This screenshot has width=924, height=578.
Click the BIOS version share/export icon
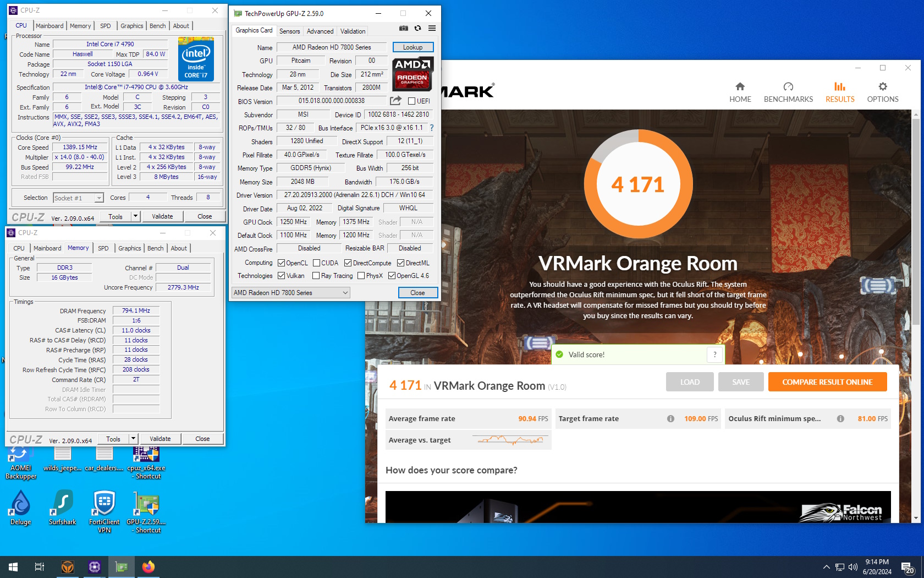coord(395,101)
